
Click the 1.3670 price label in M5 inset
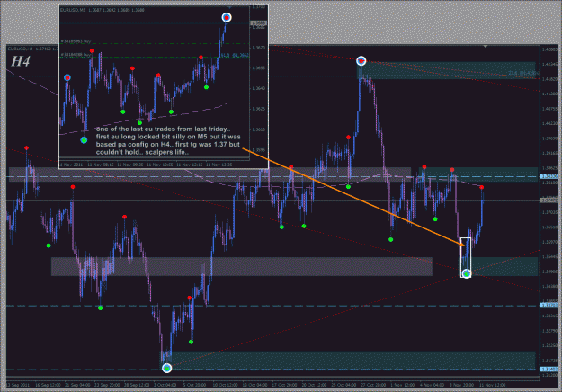258,48
